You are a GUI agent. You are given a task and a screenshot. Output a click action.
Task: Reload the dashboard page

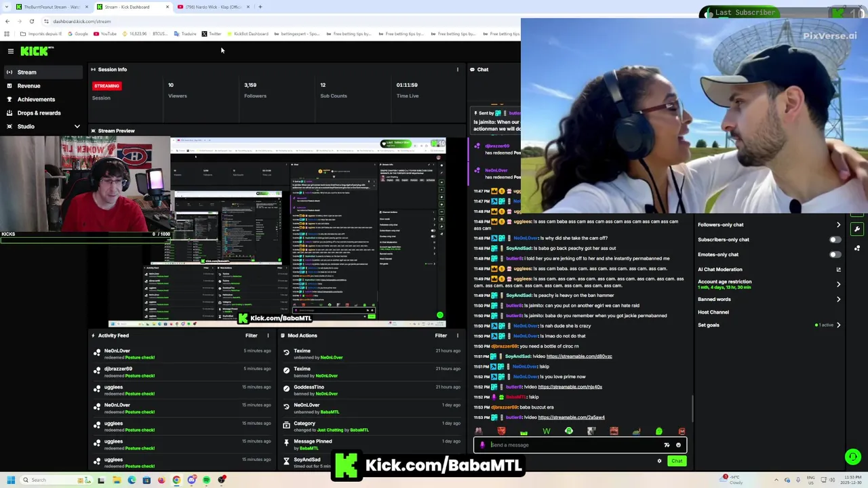point(31,21)
